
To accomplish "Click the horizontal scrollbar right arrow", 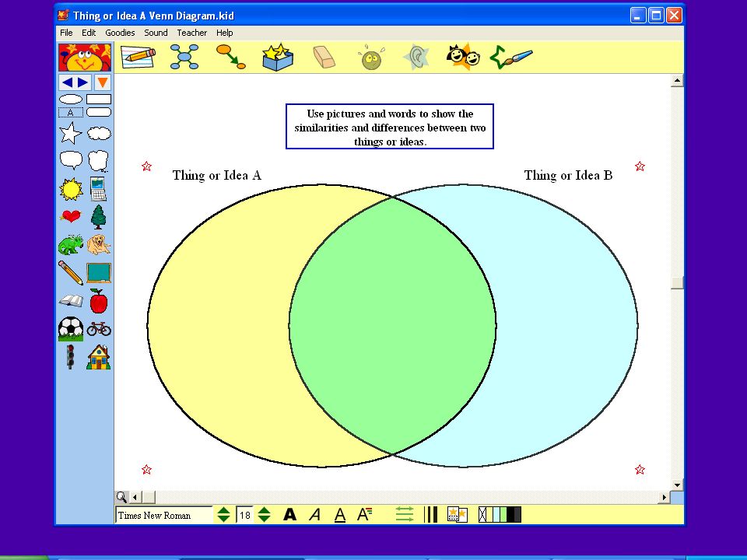I will 664,497.
